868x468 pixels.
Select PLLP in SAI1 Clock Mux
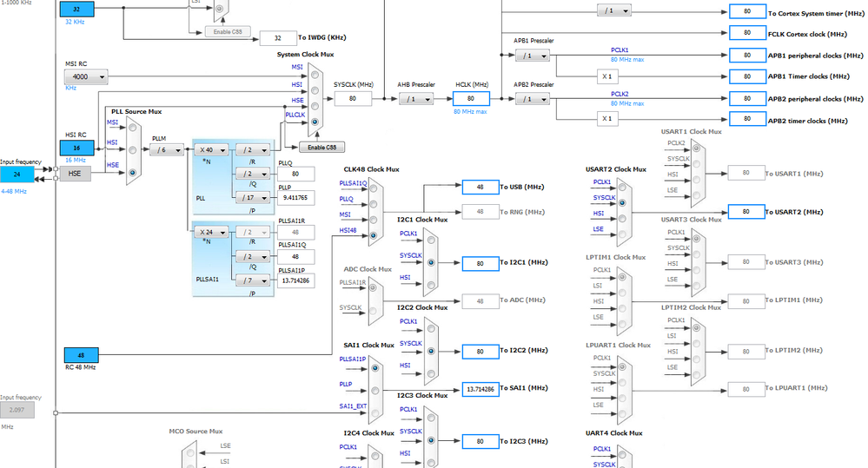click(x=375, y=391)
